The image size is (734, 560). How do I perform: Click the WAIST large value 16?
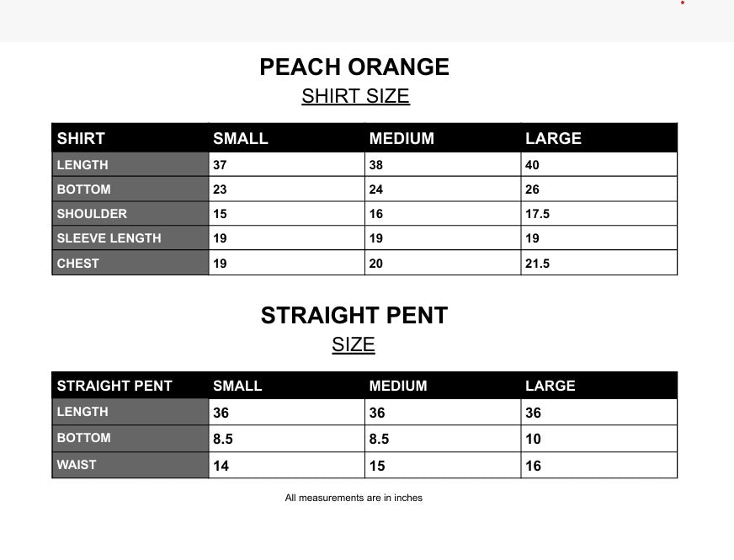[x=533, y=466]
